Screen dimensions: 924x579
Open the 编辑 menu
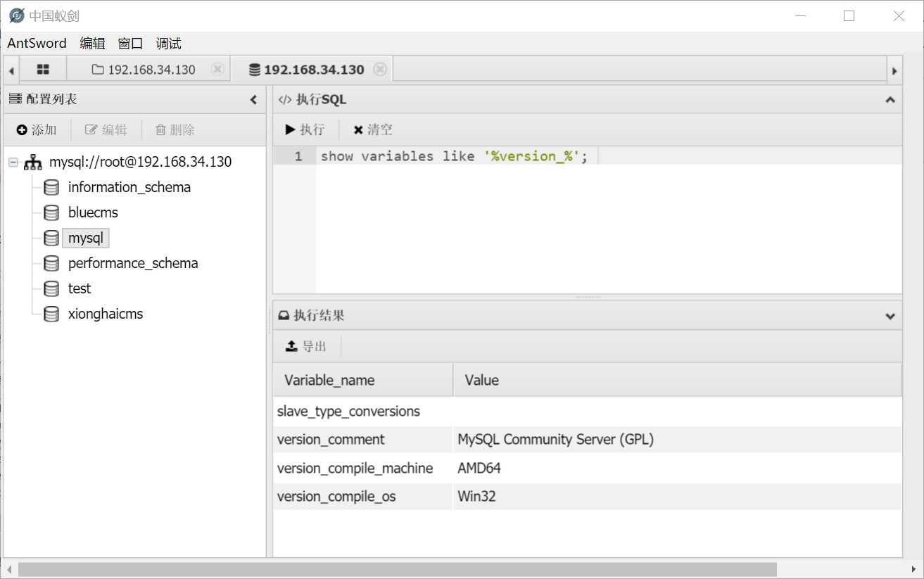(x=93, y=43)
